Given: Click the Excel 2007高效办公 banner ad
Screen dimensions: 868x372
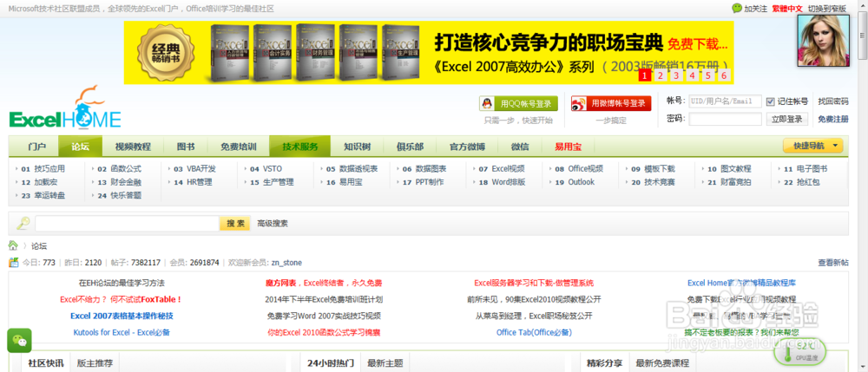Looking at the screenshot, I should coord(429,53).
